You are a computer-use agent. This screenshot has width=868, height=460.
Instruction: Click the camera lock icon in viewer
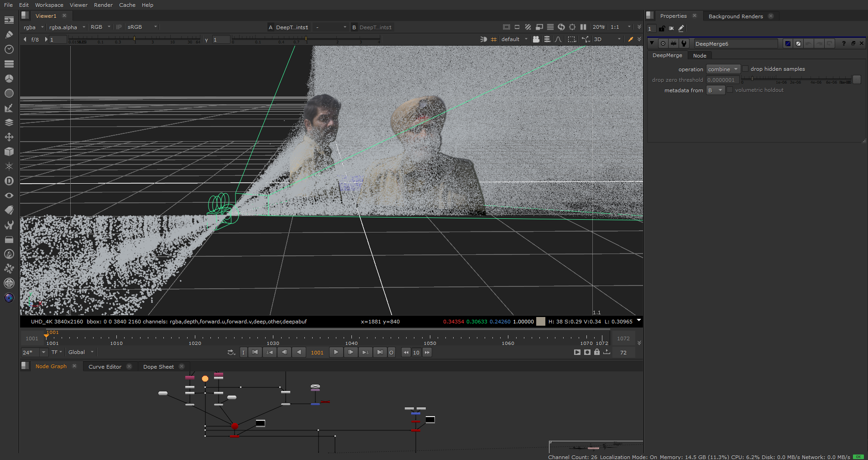click(536, 39)
